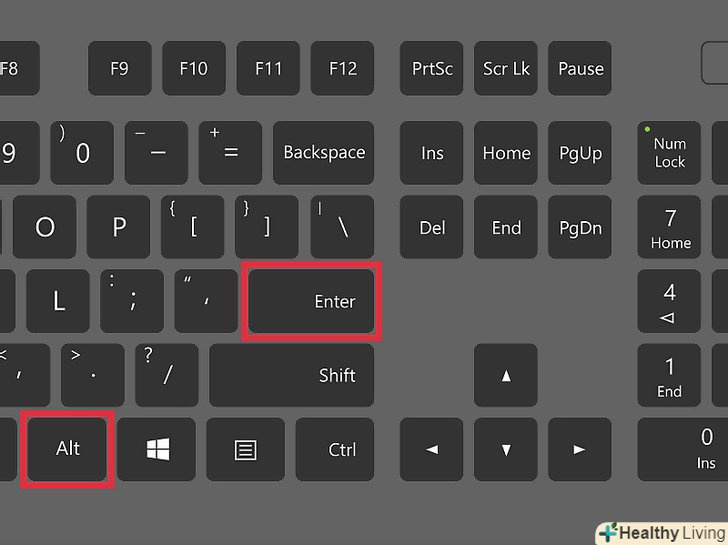Click the Pause key
The height and width of the screenshot is (545, 728).
(579, 68)
